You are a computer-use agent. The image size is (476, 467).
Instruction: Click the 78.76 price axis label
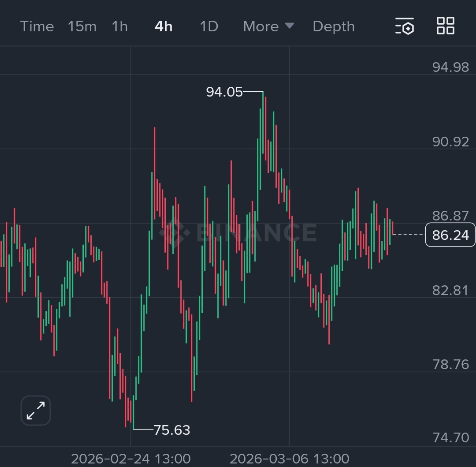[x=450, y=365]
